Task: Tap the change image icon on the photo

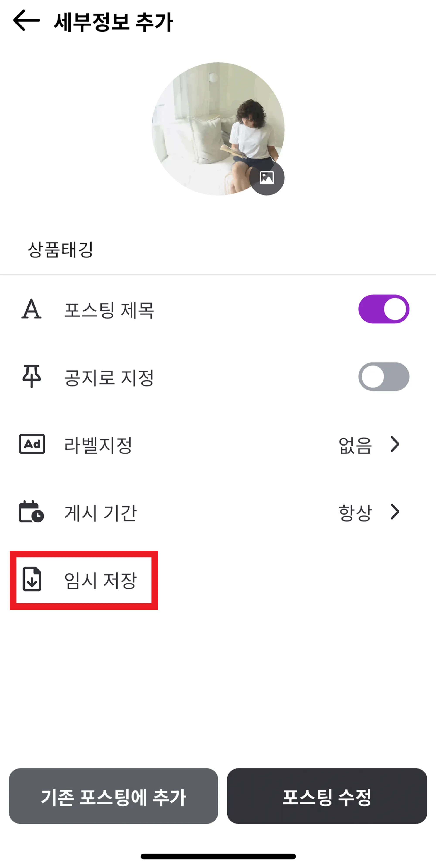Action: pos(267,177)
